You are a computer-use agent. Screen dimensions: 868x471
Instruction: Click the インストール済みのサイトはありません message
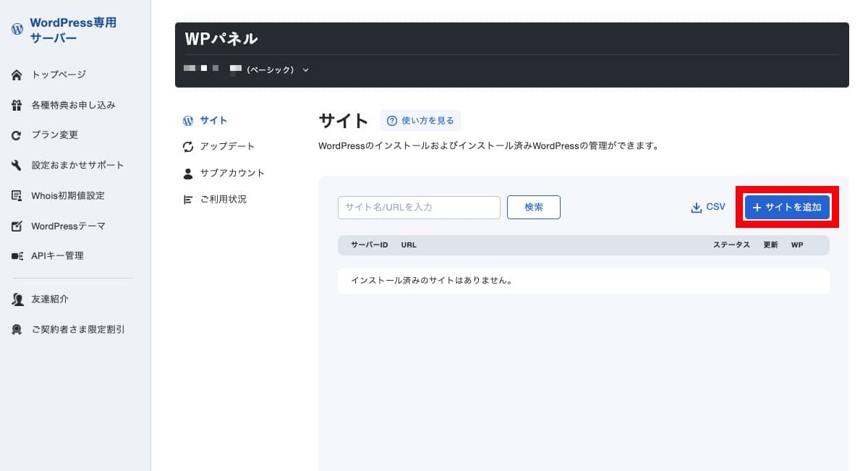pos(432,281)
